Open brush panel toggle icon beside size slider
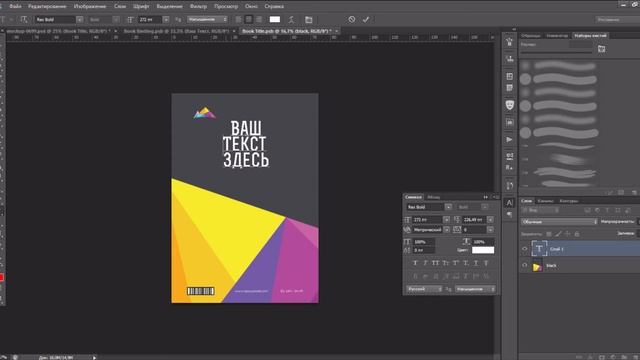Screen dimensions: 640x360 pyautogui.click(x=602, y=49)
